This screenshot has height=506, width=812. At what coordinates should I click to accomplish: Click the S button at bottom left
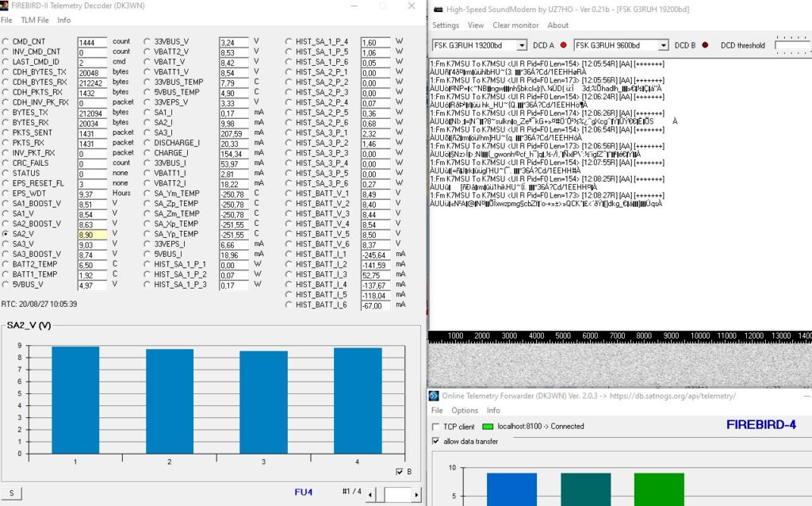click(x=11, y=493)
